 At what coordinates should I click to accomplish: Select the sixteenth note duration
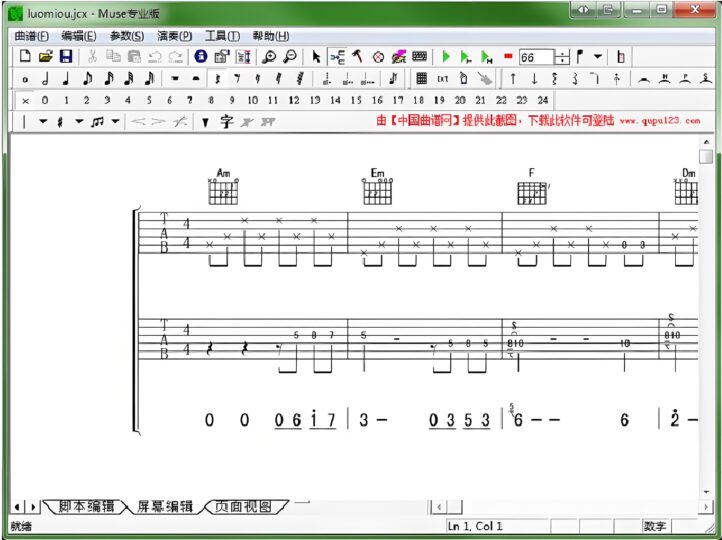pos(108,79)
